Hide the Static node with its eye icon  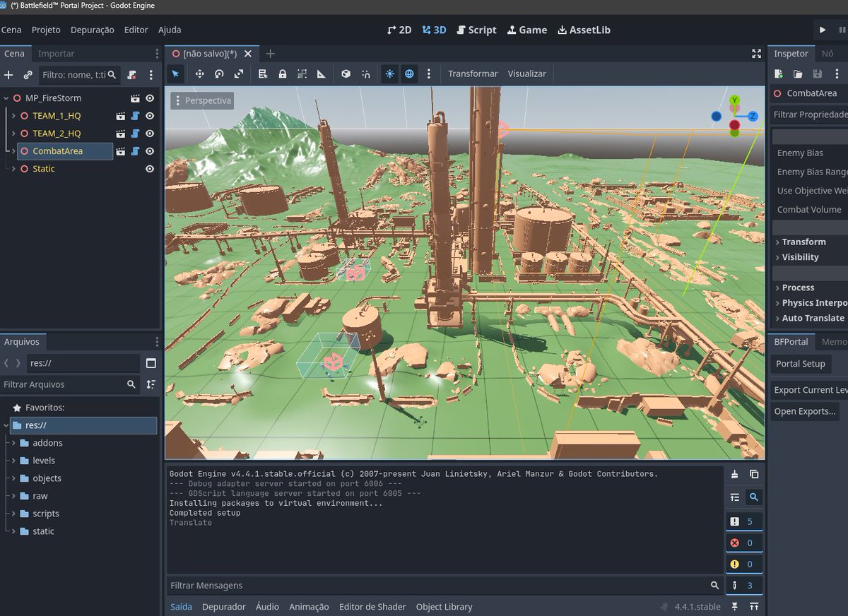tap(148, 168)
